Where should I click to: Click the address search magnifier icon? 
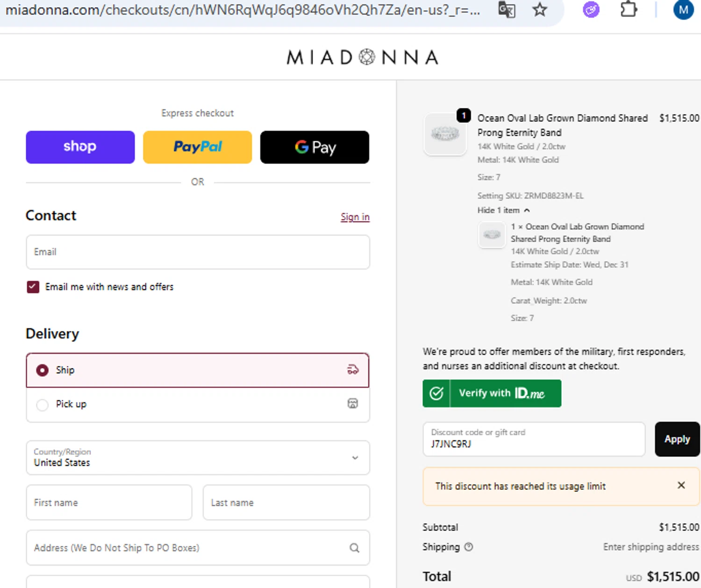(x=355, y=548)
